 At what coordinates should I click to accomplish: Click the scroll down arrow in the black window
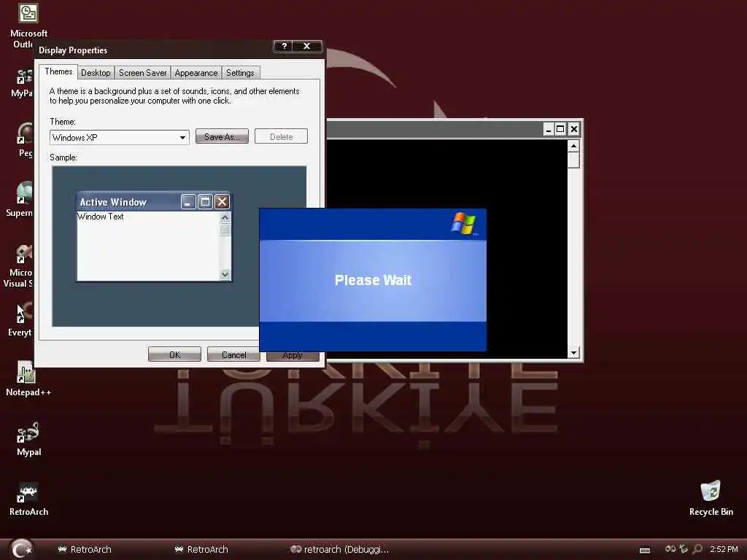[x=573, y=352]
